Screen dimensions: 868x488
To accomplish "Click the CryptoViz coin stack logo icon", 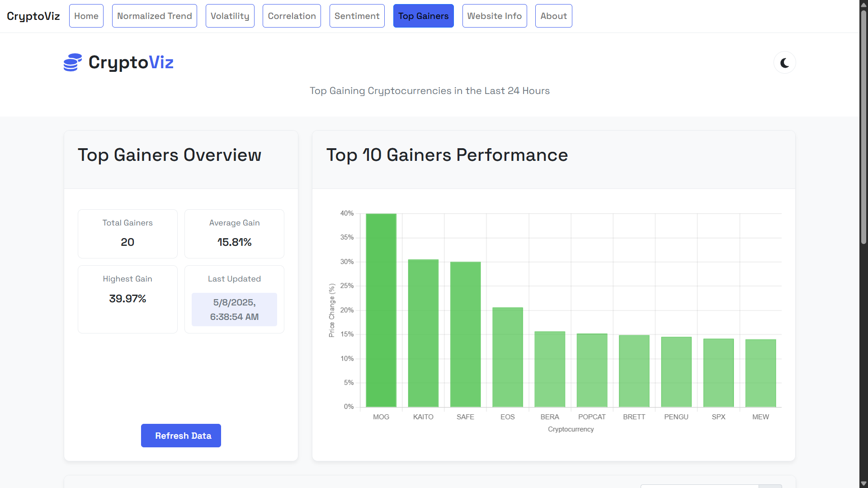I will coord(72,62).
